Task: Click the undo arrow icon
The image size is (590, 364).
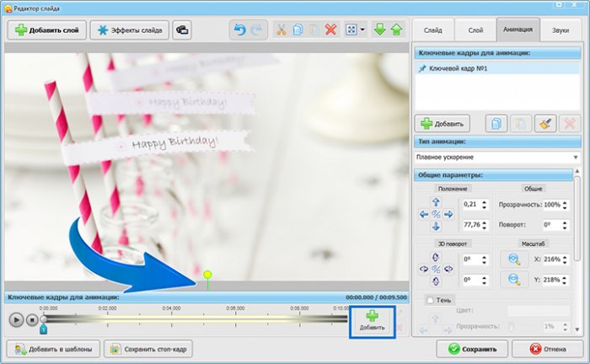Action: tap(240, 29)
